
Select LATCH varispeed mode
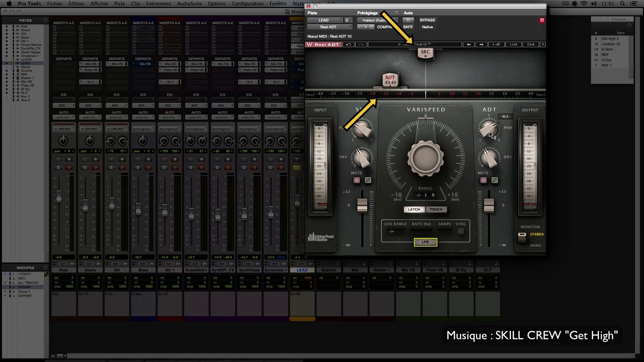pyautogui.click(x=414, y=210)
